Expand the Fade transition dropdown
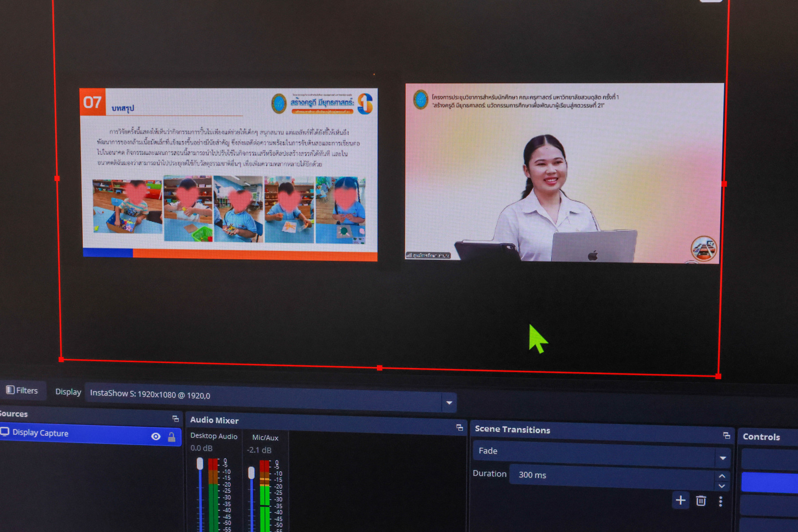Viewport: 798px width, 532px height. pos(723,458)
